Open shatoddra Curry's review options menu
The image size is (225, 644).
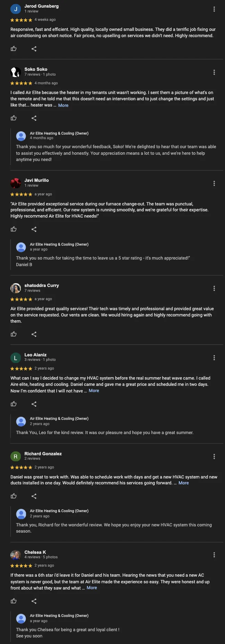tap(214, 288)
